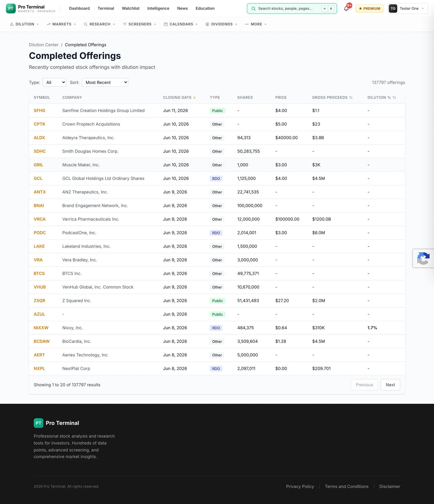The image size is (434, 504).
Task: Open NIXXW symbol link
Action: [x=41, y=328]
